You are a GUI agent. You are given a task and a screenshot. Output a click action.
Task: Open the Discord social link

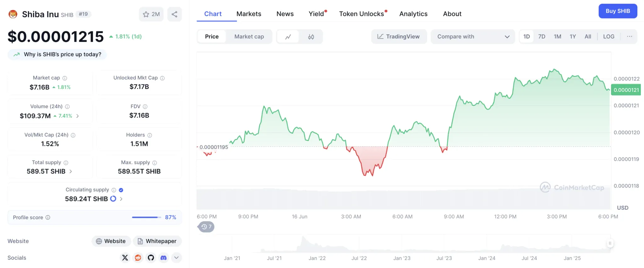pos(164,258)
